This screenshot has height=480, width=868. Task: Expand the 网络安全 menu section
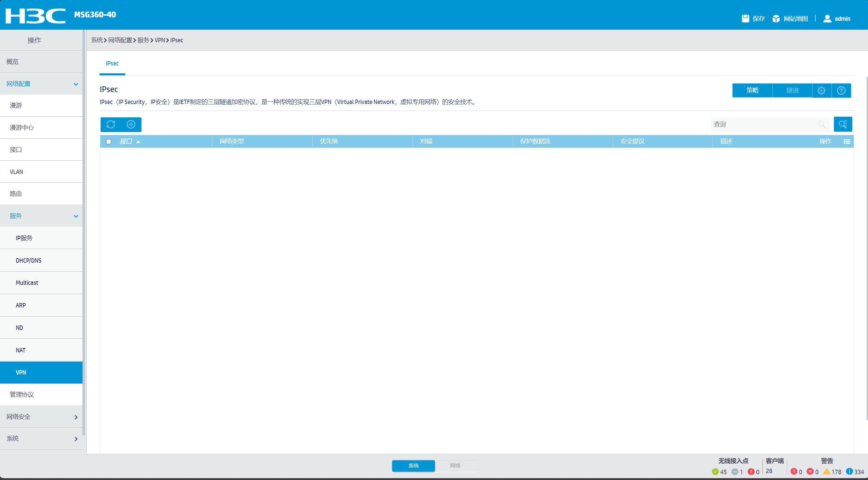click(x=76, y=417)
